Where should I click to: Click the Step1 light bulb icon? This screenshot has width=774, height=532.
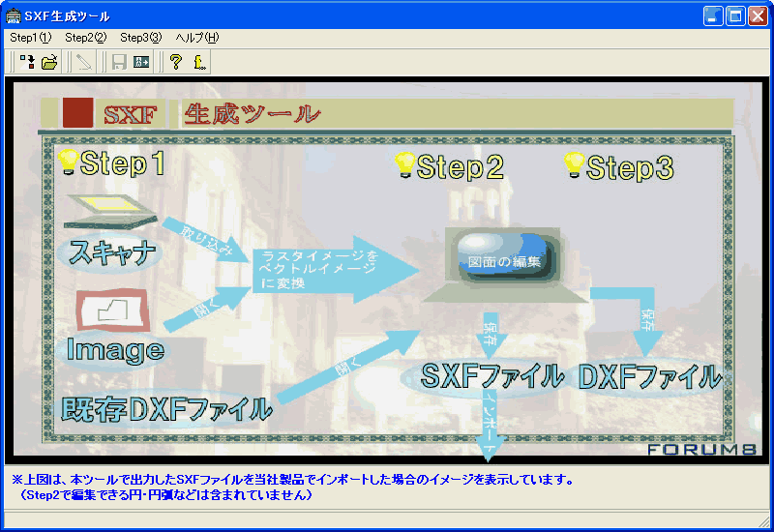tap(68, 162)
